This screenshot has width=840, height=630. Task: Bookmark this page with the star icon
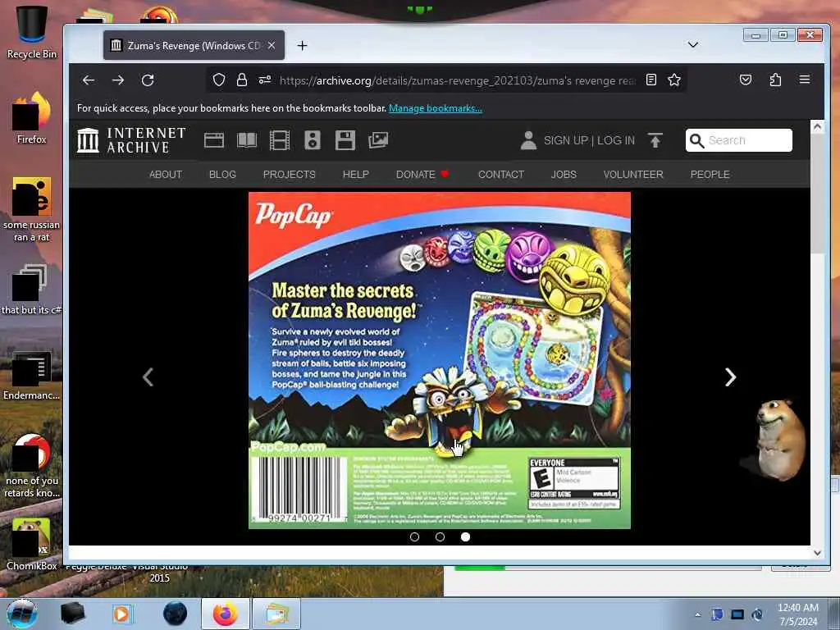[674, 80]
